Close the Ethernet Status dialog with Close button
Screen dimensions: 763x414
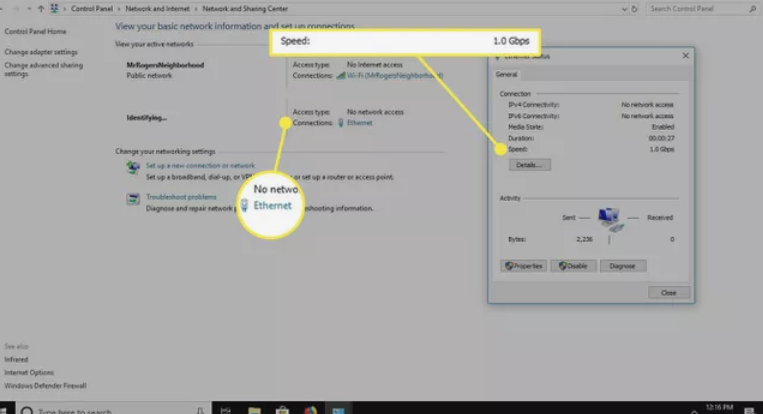[x=668, y=292]
